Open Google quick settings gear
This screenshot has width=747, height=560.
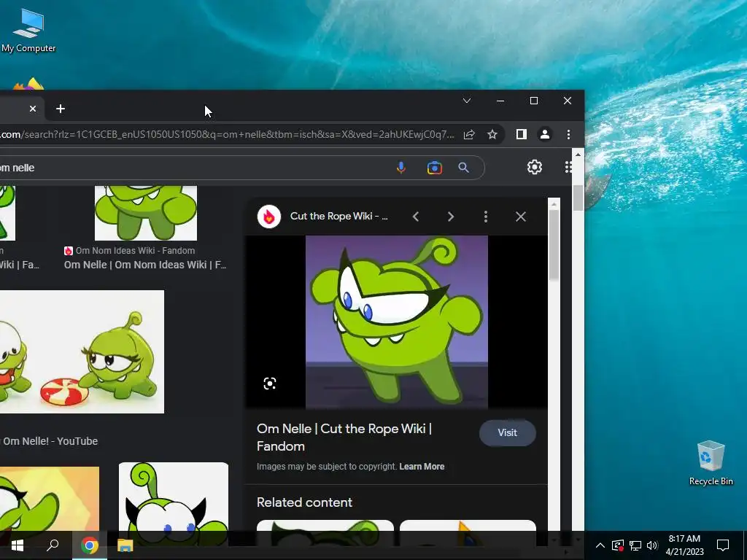[535, 167]
